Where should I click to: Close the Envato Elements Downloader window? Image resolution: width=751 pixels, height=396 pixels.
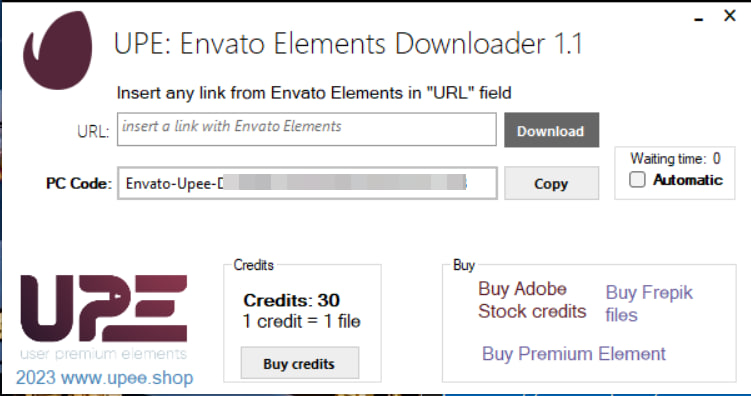(x=729, y=16)
